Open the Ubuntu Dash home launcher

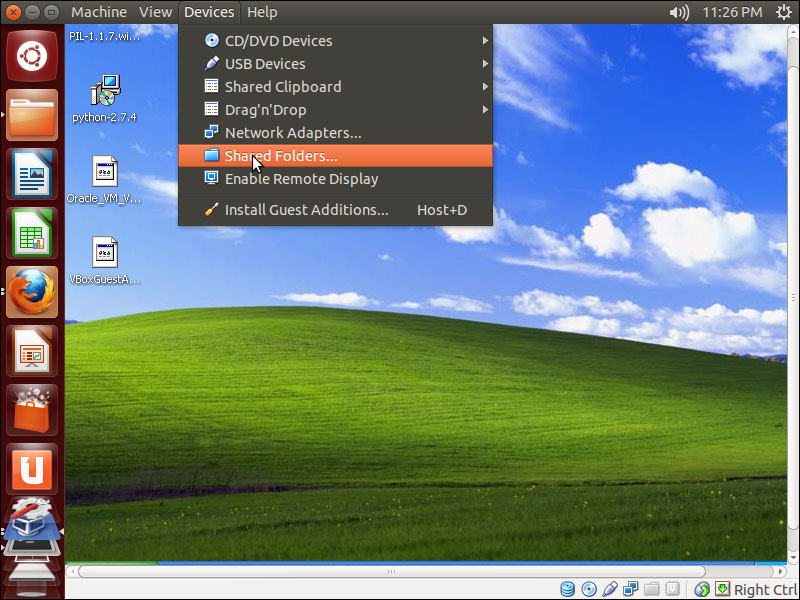(32, 56)
